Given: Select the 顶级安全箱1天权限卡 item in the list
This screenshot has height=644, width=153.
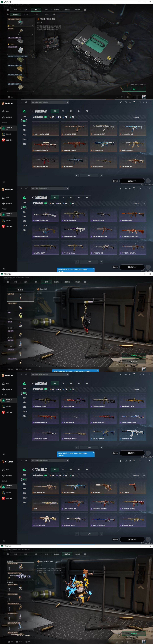Looking at the screenshot, I should 20,22.
